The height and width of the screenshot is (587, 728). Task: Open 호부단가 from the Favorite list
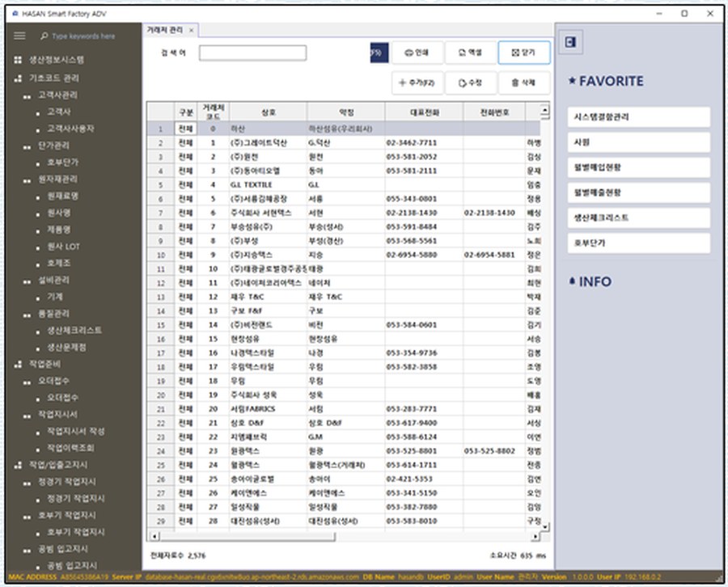pos(638,243)
